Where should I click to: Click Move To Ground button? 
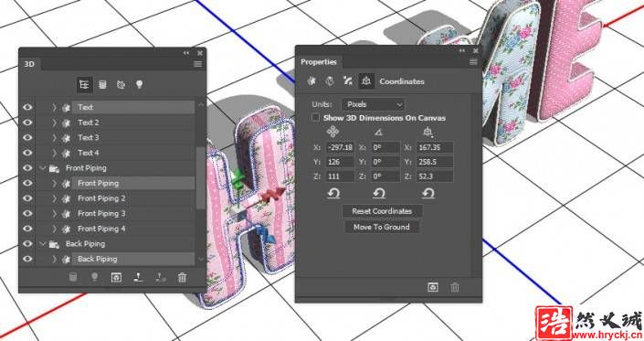point(382,227)
